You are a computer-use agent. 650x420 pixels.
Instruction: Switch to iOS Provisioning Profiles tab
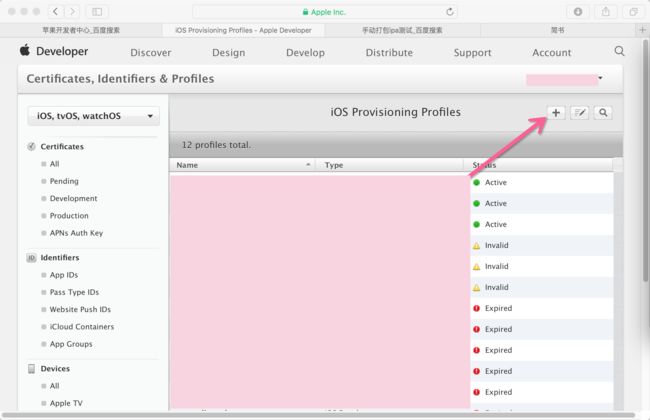(x=243, y=30)
